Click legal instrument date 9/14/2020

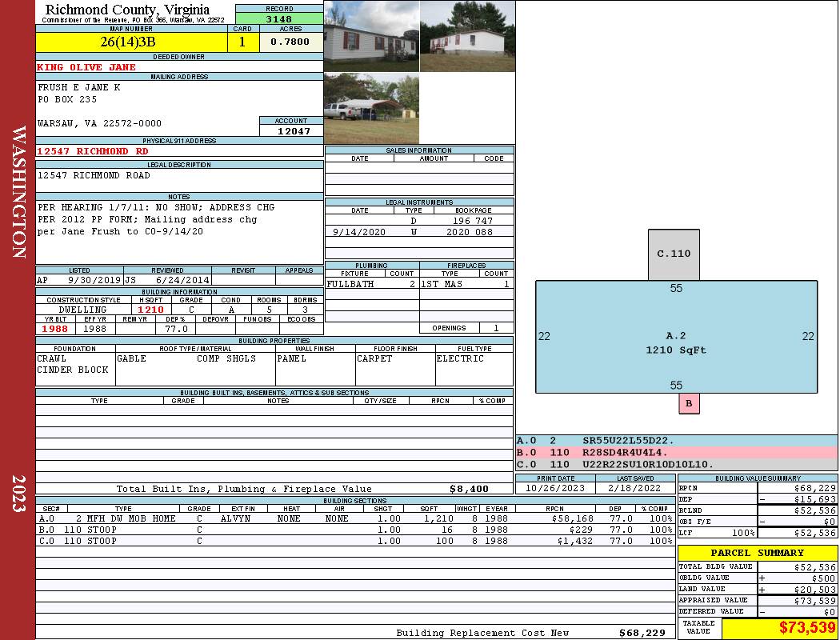(359, 232)
